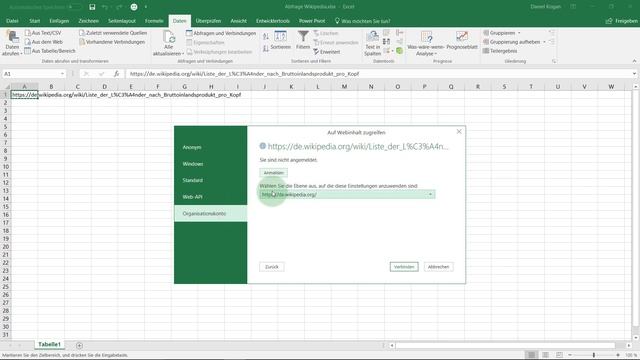This screenshot has width=640, height=360.
Task: Click the lightbulb Was möchten Sie tun
Action: point(337,21)
